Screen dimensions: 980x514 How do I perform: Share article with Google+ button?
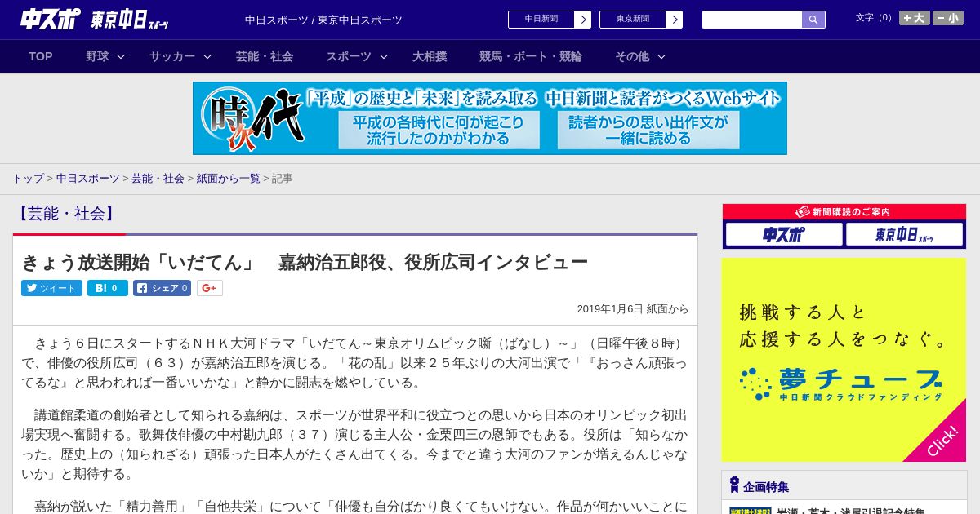[x=210, y=288]
